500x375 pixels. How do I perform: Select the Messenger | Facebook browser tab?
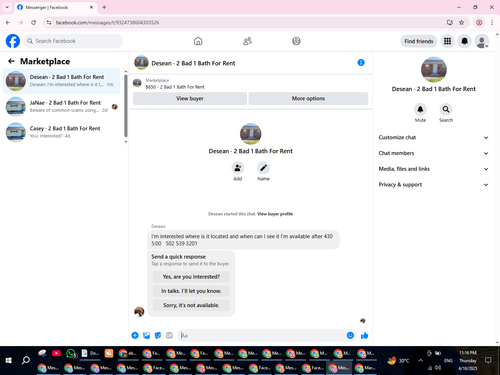(x=56, y=7)
